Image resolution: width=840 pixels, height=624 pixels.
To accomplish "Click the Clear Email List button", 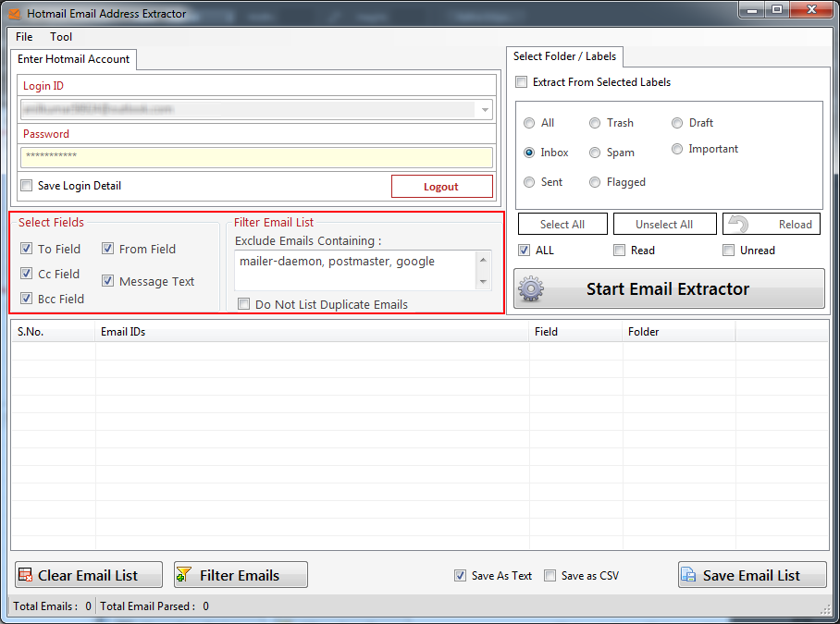I will tap(89, 575).
